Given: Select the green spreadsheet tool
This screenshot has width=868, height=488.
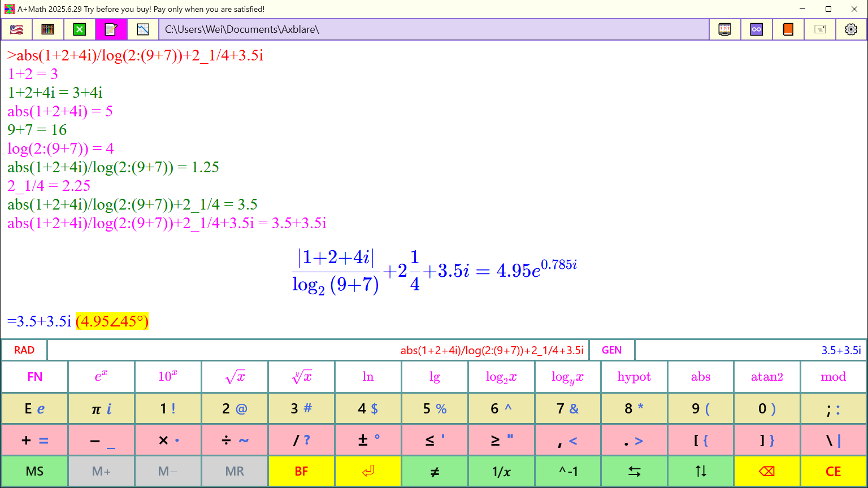Looking at the screenshot, I should [x=79, y=29].
